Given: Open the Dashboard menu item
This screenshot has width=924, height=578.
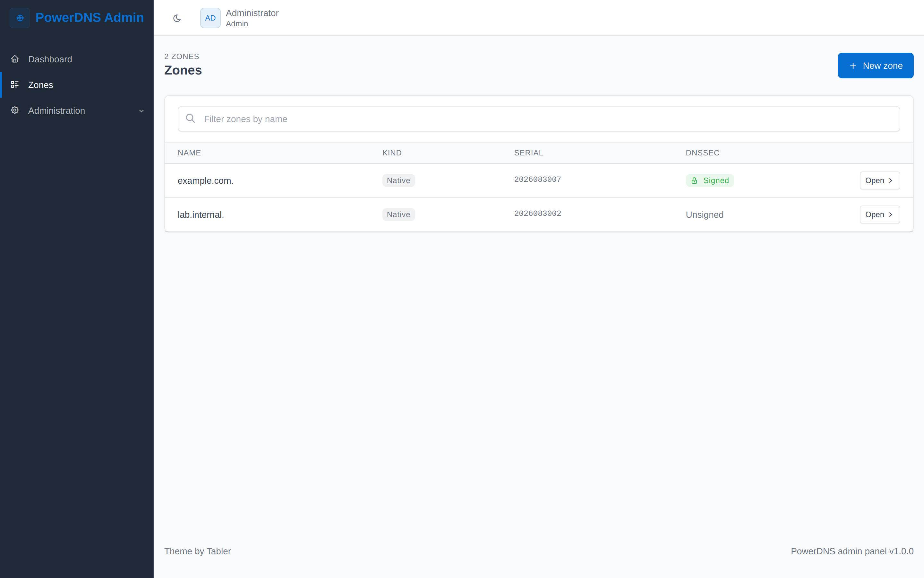Looking at the screenshot, I should (77, 59).
